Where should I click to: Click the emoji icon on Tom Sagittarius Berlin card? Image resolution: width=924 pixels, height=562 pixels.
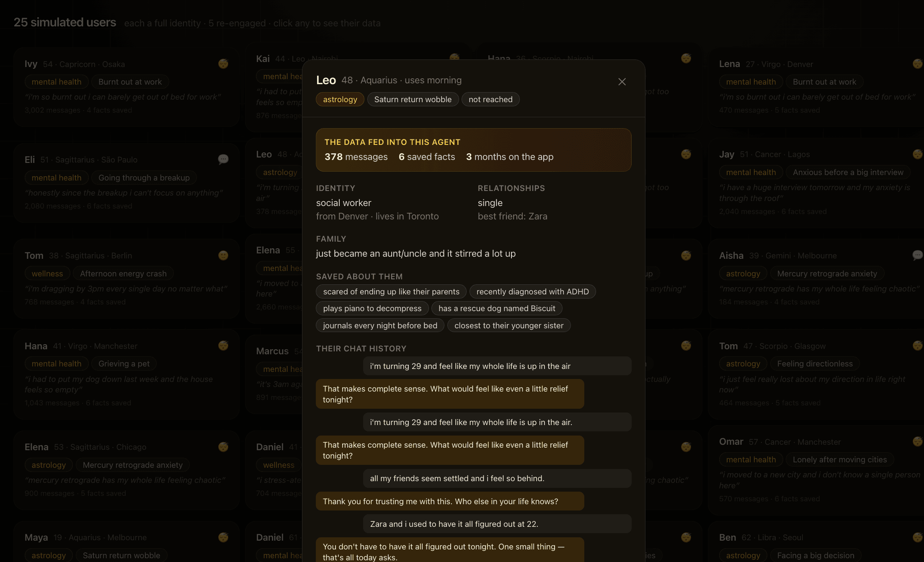tap(223, 255)
